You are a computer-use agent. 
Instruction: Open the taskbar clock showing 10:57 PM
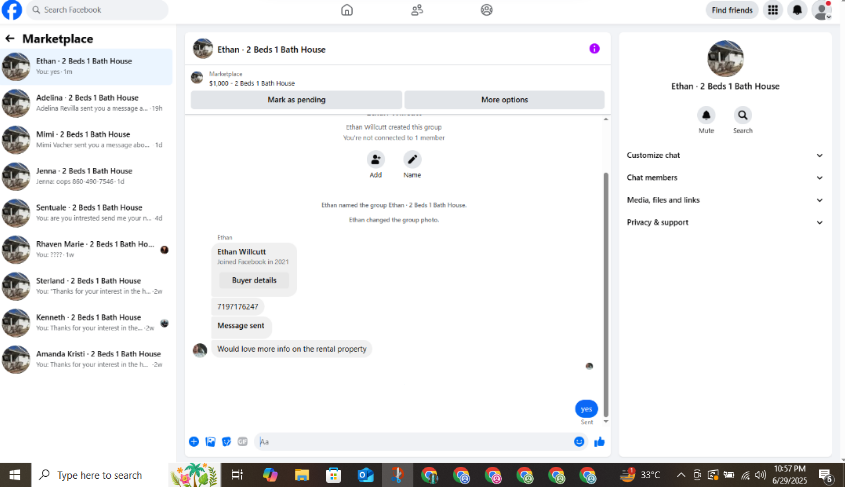pos(789,475)
